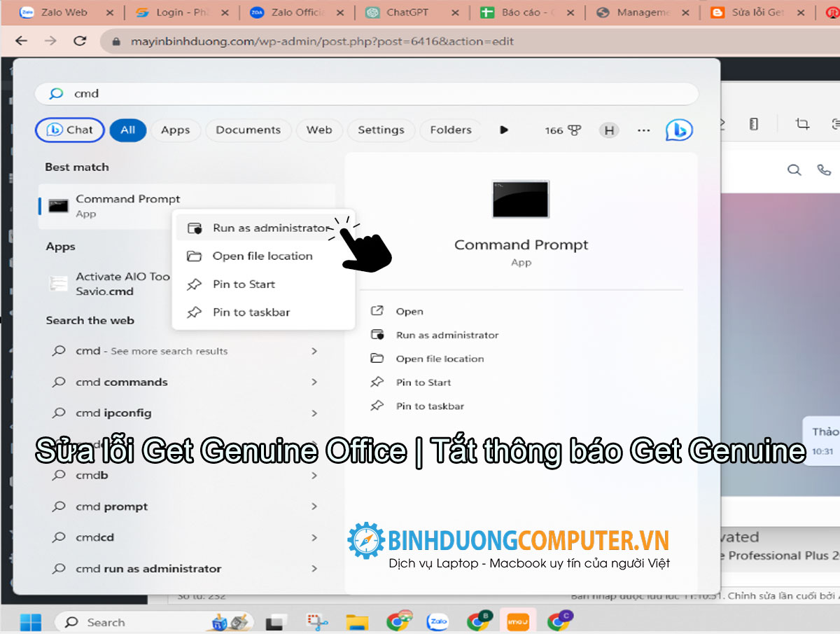Image resolution: width=840 pixels, height=634 pixels.
Task: Open File Explorer from the taskbar
Action: point(358,621)
